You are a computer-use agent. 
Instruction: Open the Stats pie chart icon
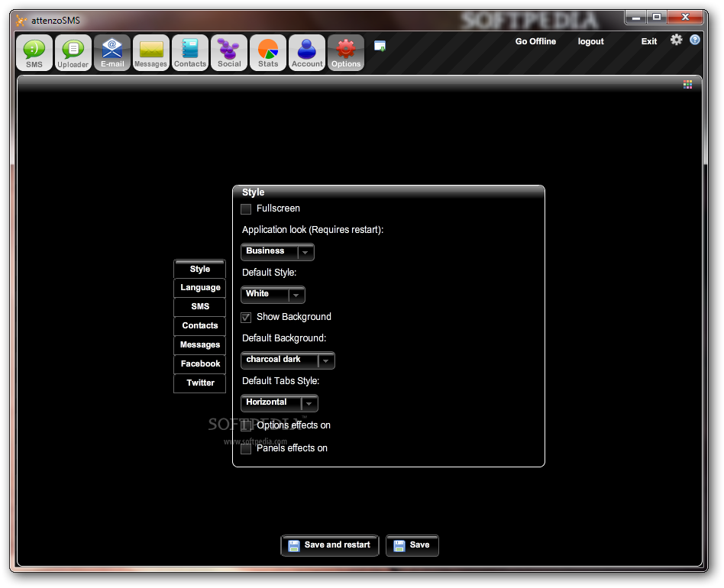[268, 53]
